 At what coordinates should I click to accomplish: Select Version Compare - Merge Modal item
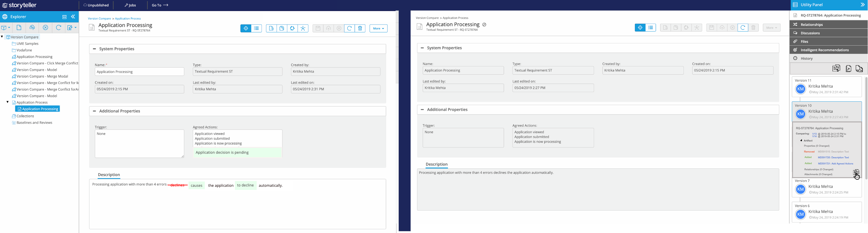click(40, 76)
